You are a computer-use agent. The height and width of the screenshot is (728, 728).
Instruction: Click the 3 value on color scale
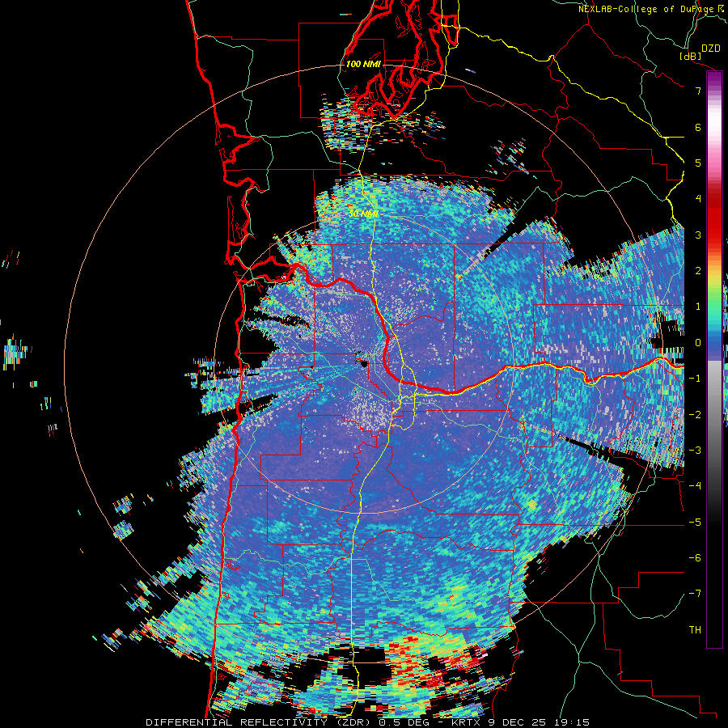tap(698, 235)
